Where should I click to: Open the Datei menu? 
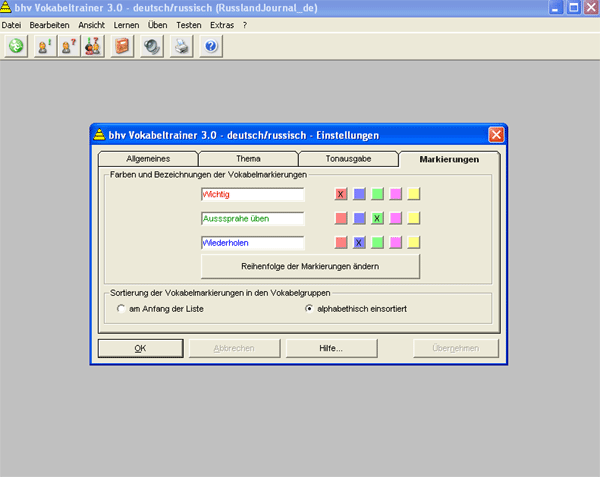tap(11, 25)
